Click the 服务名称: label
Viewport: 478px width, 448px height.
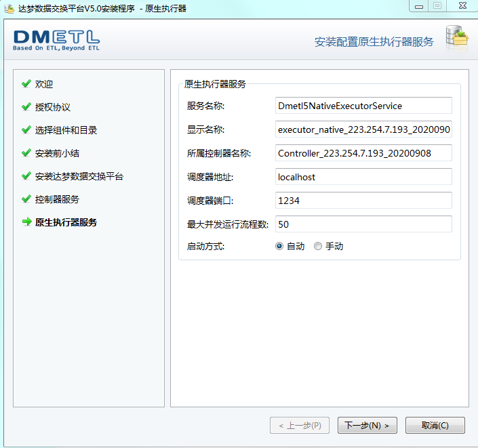[x=205, y=106]
